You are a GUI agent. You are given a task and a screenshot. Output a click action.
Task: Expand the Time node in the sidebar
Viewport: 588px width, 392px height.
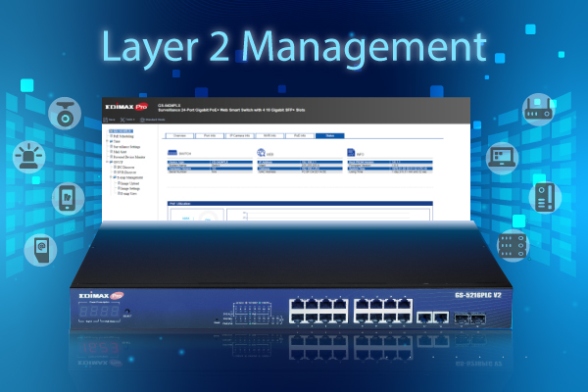click(108, 141)
